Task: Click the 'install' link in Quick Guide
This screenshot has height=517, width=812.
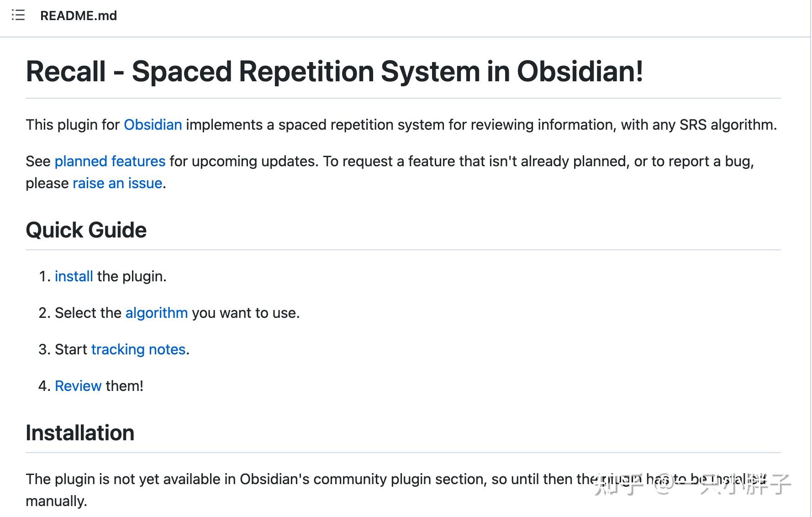Action: point(74,276)
